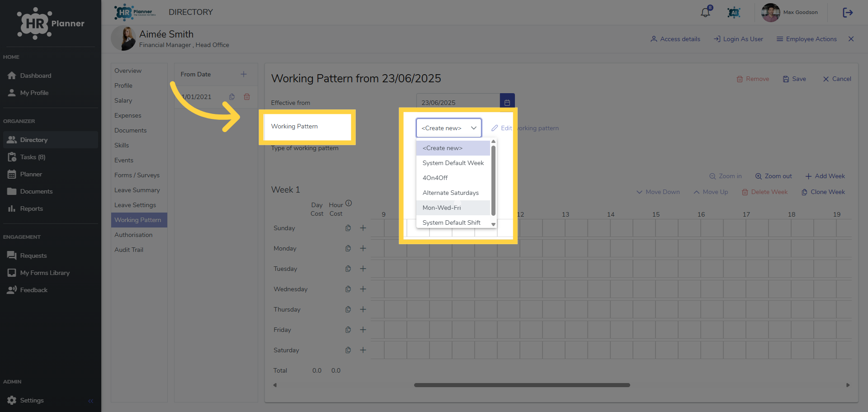
Task: Copy the Wednesday row schedule
Action: click(348, 289)
